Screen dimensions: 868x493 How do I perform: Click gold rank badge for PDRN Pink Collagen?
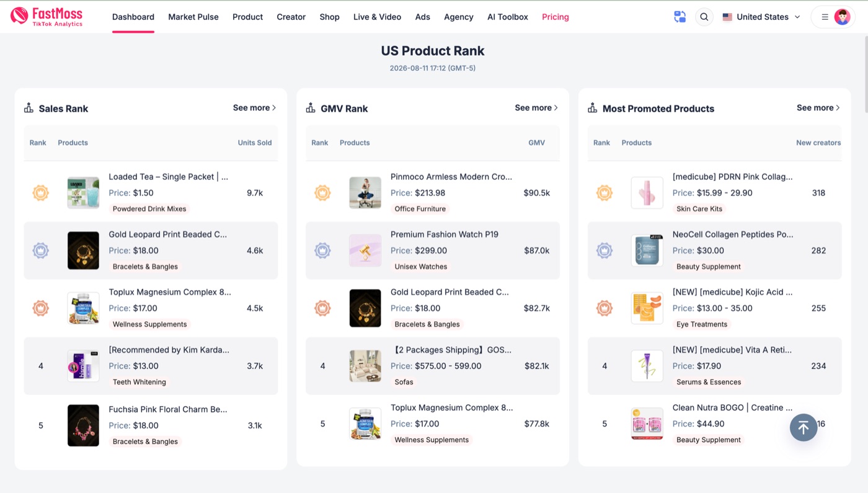(604, 193)
